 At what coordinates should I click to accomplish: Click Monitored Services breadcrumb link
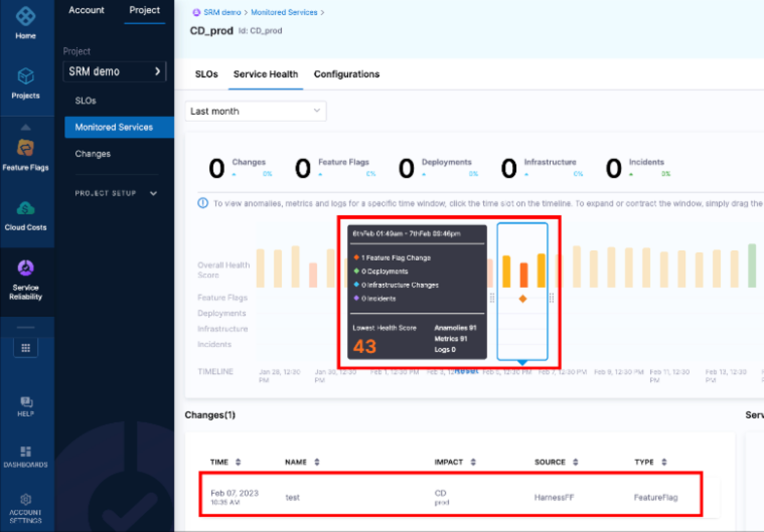(284, 12)
